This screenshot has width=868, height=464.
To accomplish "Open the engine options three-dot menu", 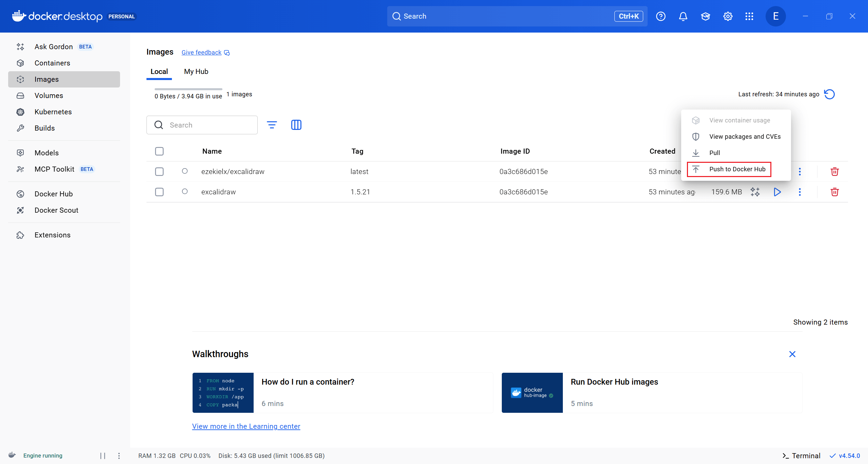I will click(119, 456).
